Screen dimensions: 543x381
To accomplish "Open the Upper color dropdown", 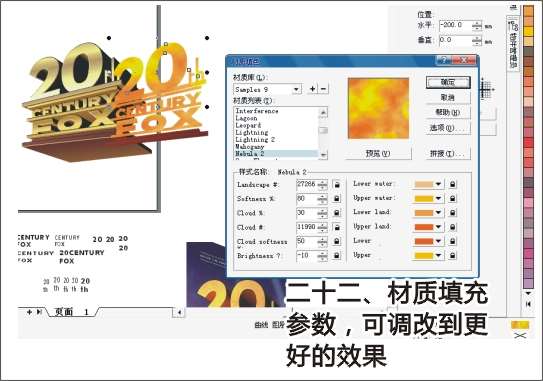I will pos(438,255).
